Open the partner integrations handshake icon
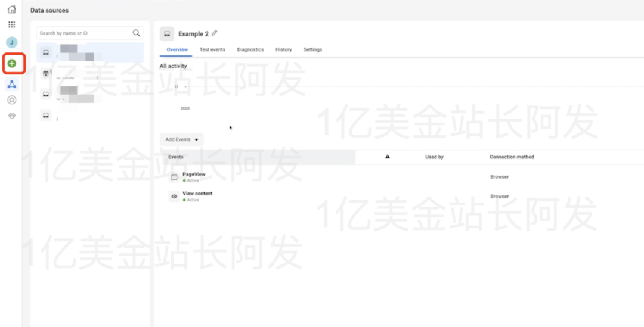Viewport: 644px width, 327px height. point(12,116)
